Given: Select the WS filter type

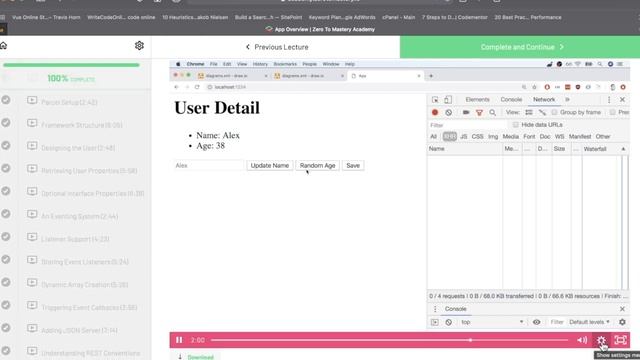Looking at the screenshot, I should point(559,137).
